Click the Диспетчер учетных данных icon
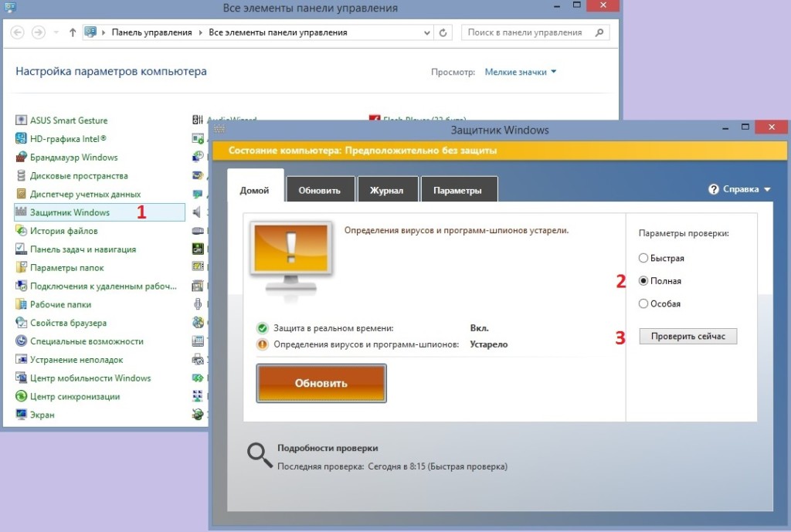Viewport: 791px width, 532px height. (21, 194)
